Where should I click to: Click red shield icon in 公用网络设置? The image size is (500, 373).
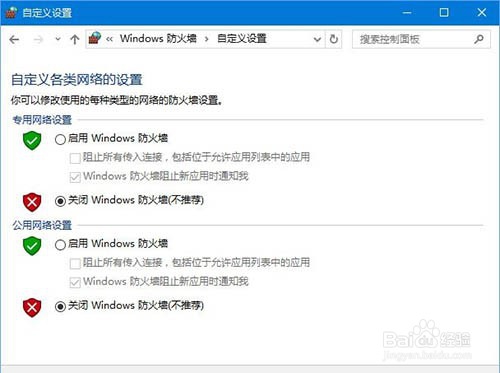(32, 307)
